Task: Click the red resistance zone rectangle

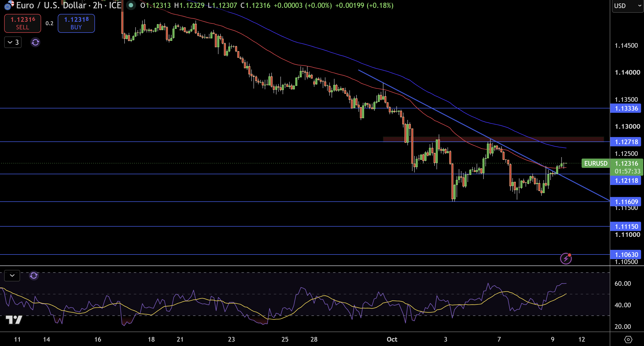Action: coord(493,139)
